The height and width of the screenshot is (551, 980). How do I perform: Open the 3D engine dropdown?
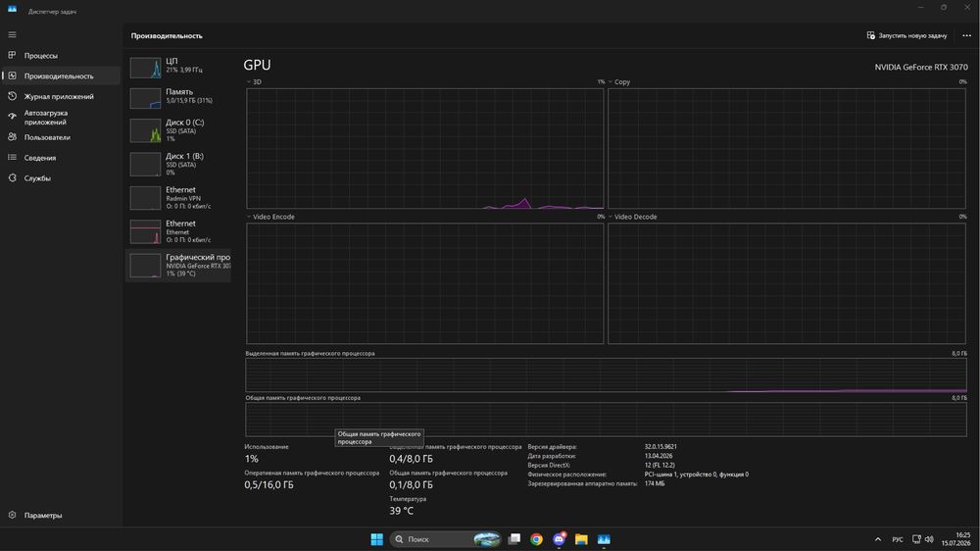[x=254, y=82]
